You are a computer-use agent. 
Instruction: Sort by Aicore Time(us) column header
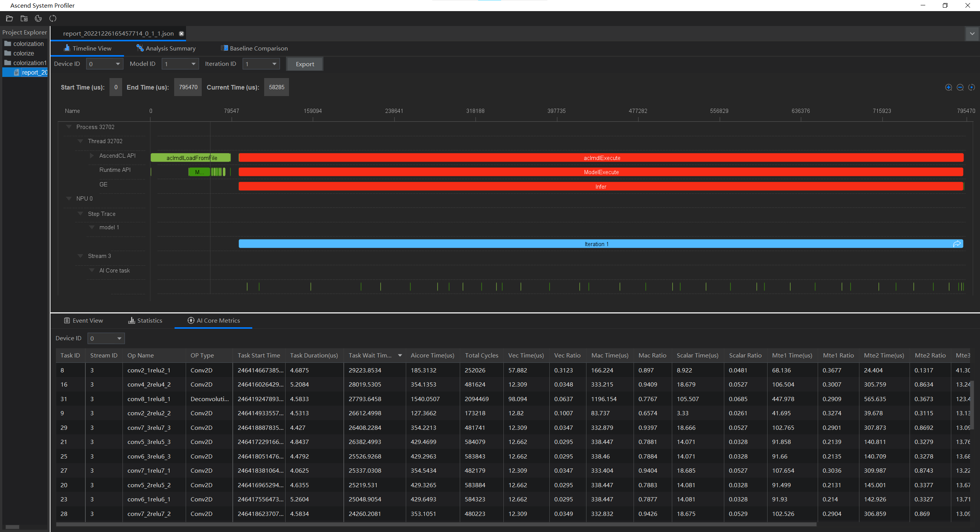(433, 356)
